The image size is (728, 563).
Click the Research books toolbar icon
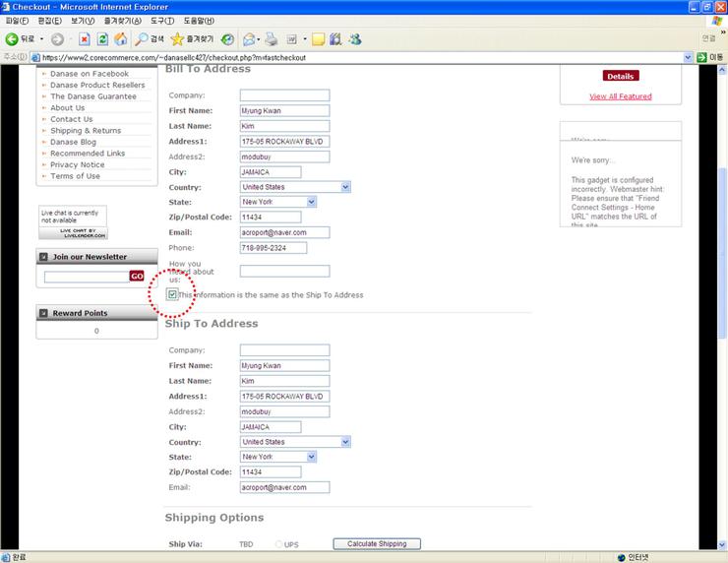[x=335, y=39]
